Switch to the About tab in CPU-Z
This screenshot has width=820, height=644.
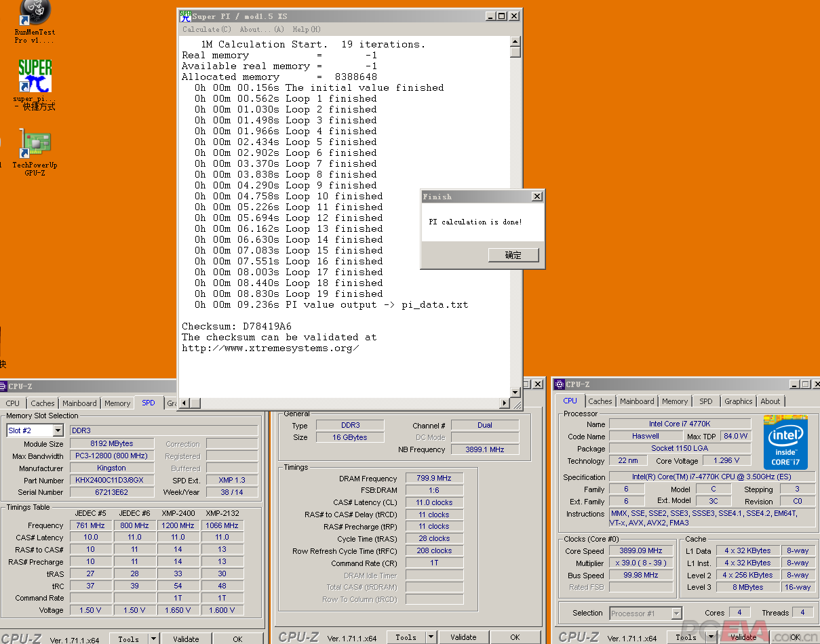tap(770, 401)
